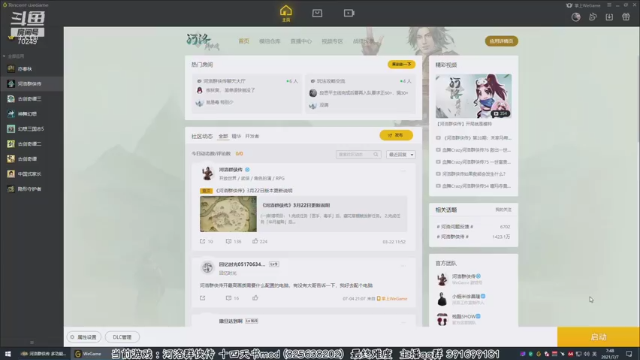
Task: Open the gift box icon in header
Action: pyautogui.click(x=626, y=17)
